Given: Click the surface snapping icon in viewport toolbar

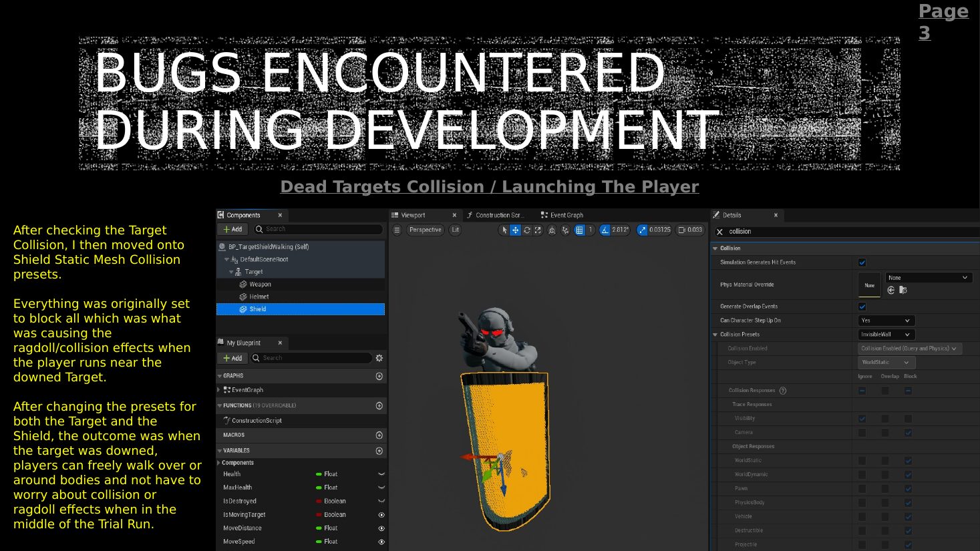Looking at the screenshot, I should [x=565, y=230].
